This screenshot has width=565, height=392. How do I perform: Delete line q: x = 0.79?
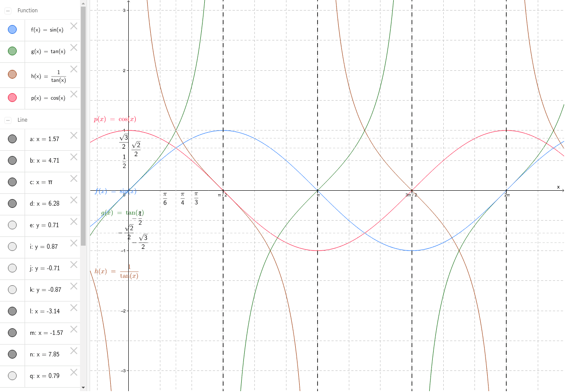pyautogui.click(x=74, y=372)
